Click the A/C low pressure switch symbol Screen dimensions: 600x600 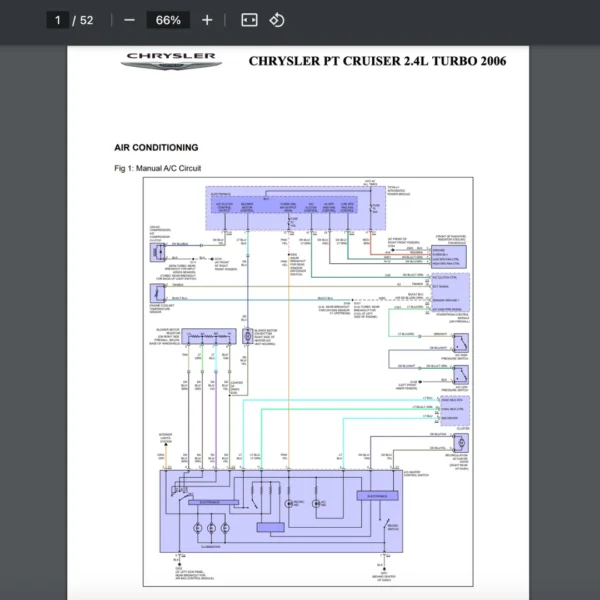coord(460,374)
